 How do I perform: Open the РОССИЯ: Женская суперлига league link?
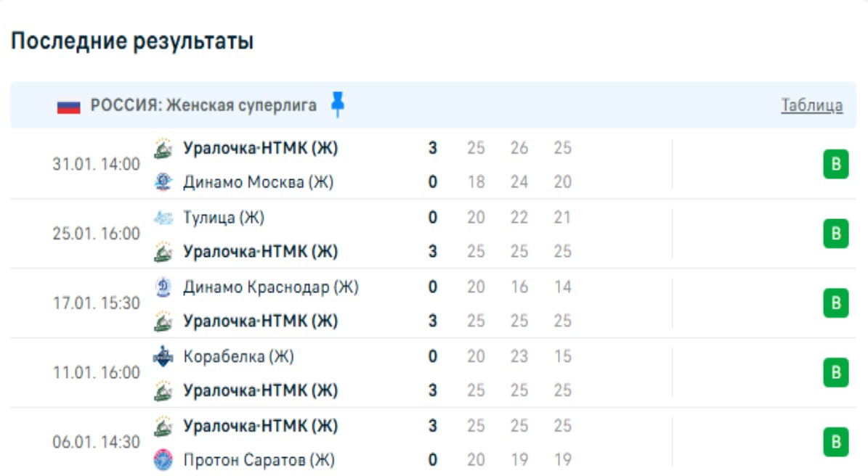(203, 106)
